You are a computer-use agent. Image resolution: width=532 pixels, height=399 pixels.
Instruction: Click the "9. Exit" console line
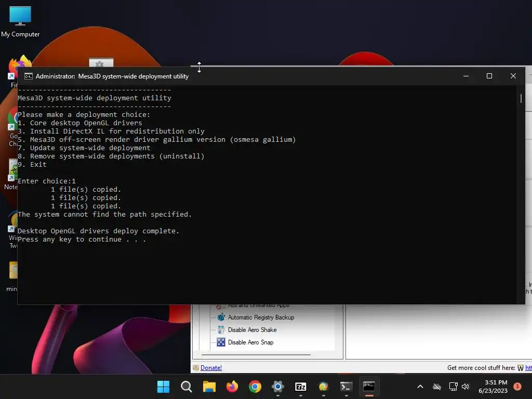[x=32, y=165]
